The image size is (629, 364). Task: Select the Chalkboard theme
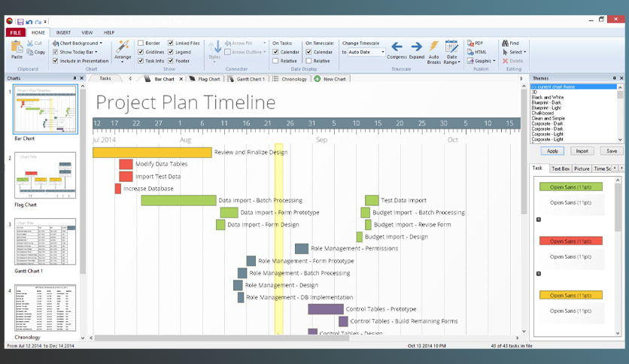[542, 113]
